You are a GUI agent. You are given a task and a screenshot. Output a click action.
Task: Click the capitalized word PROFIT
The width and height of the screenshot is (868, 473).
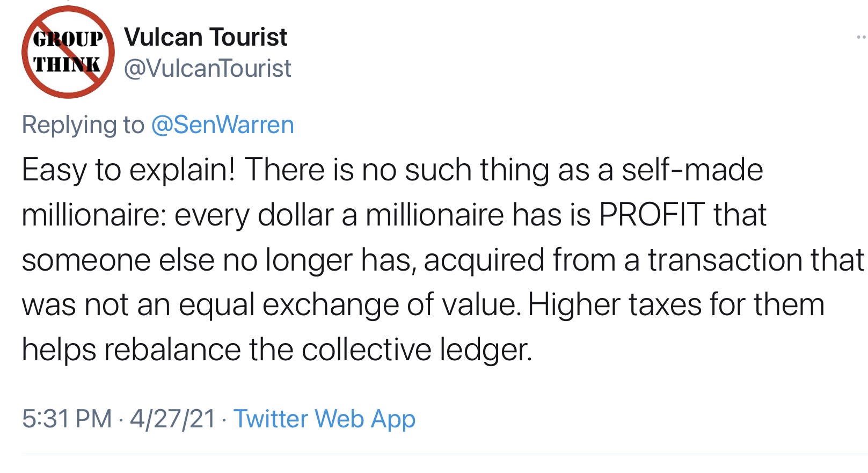[652, 215]
